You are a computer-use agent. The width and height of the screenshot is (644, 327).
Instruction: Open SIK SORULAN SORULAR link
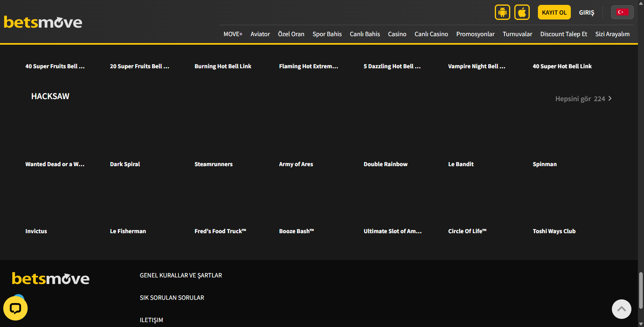point(172,298)
